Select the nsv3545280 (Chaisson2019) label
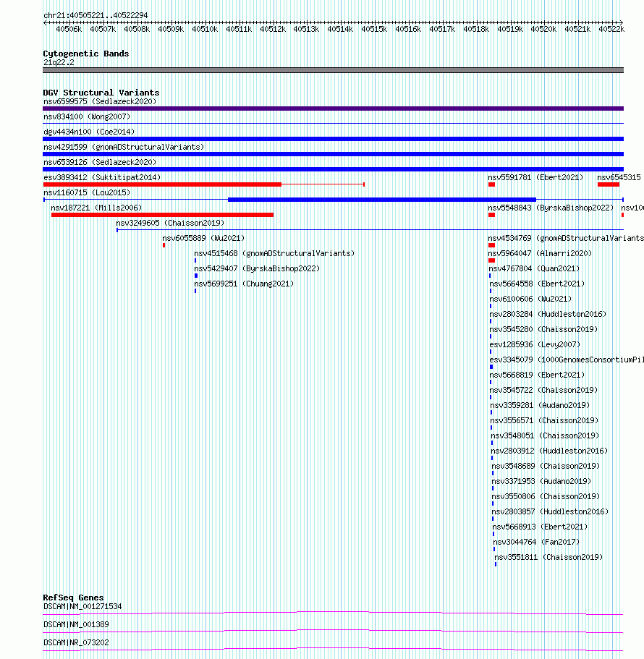Screen dimensions: 644x659 544,329
